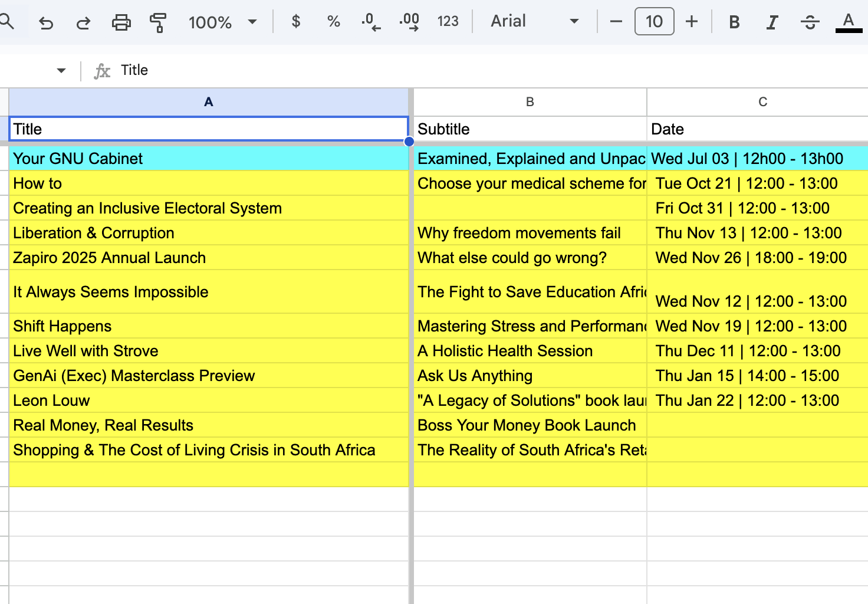Decrease font size with minus button
Image resolution: width=868 pixels, height=604 pixels.
615,22
